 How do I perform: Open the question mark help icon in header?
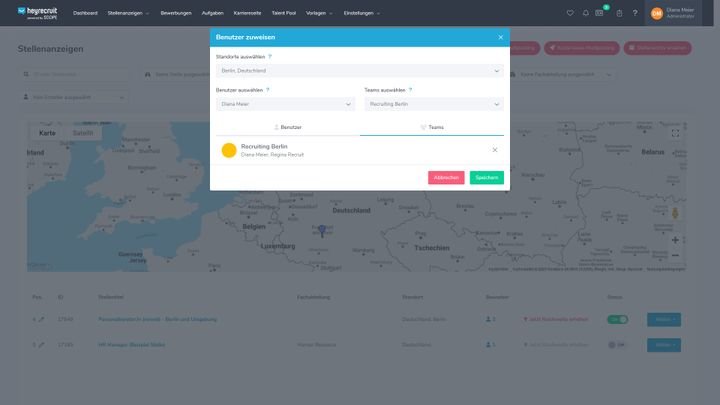click(x=634, y=13)
